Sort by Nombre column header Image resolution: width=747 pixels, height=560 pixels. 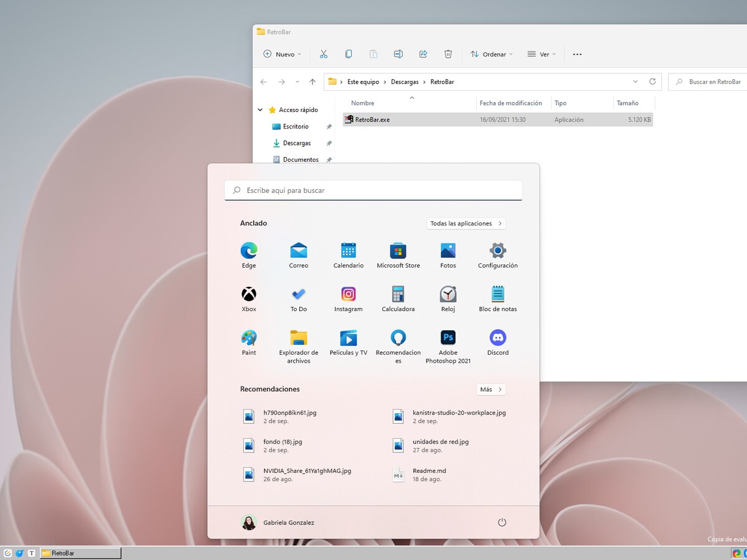coord(362,103)
